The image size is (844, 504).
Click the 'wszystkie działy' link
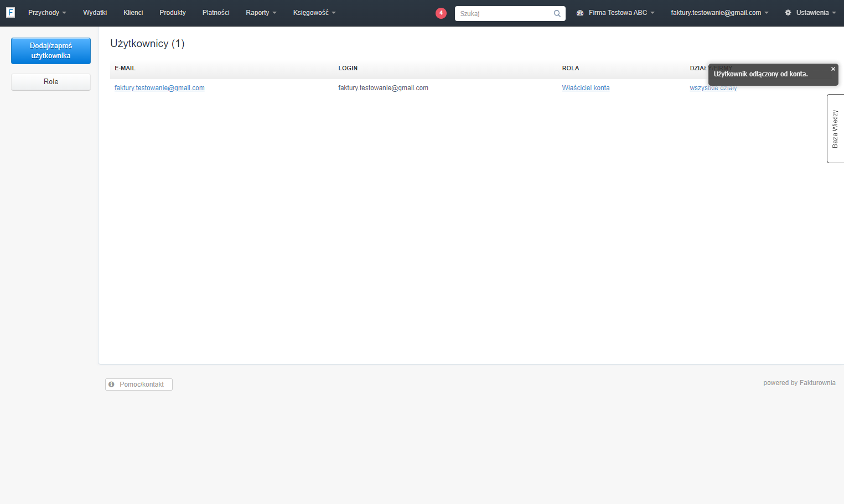click(x=713, y=88)
